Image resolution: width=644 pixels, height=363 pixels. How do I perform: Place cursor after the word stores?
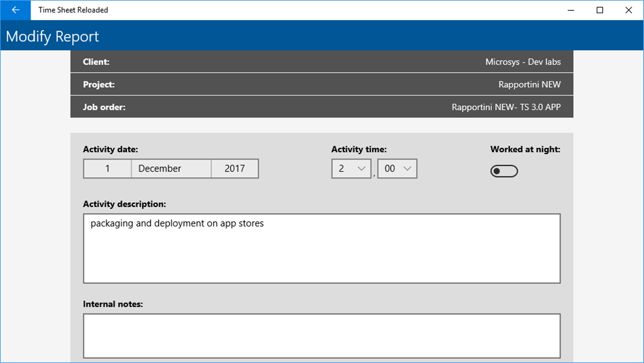click(x=265, y=223)
